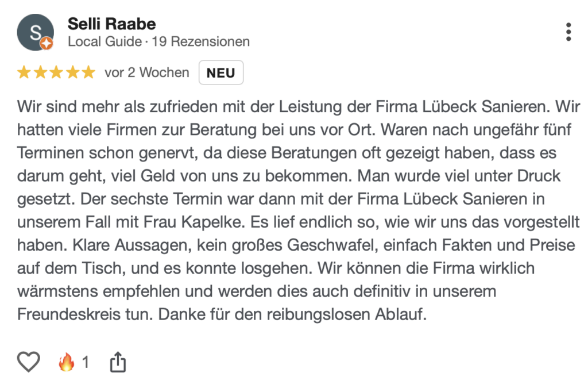Viewport: 588px width, 384px height.
Task: Click the share icon below the review
Action: point(117,362)
